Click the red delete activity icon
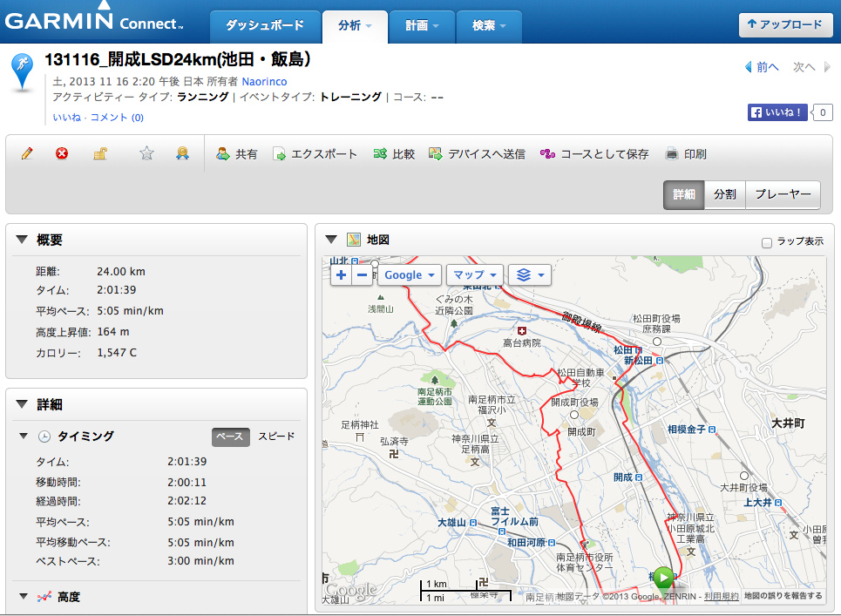Screen dimensions: 841x616 (62, 154)
